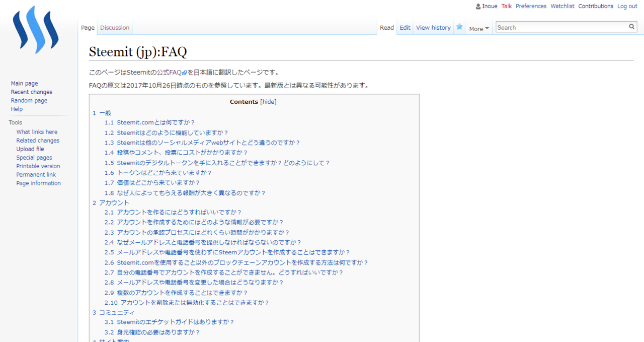Click Upload file in Tools
This screenshot has width=644, height=342.
click(30, 149)
